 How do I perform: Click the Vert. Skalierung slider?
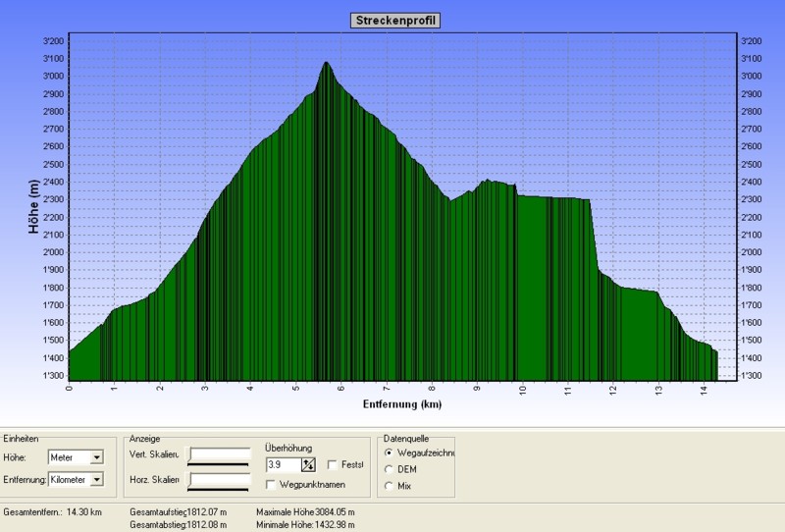click(x=219, y=454)
